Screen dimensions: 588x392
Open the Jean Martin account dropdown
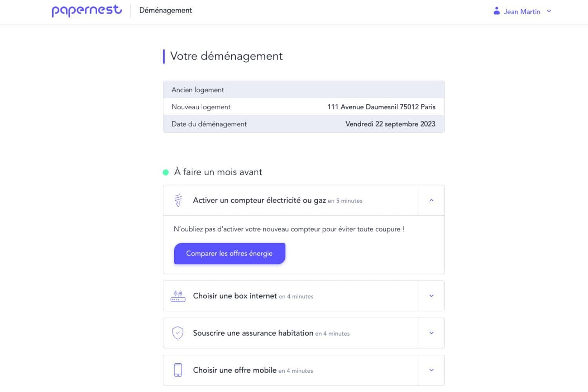pyautogui.click(x=549, y=11)
